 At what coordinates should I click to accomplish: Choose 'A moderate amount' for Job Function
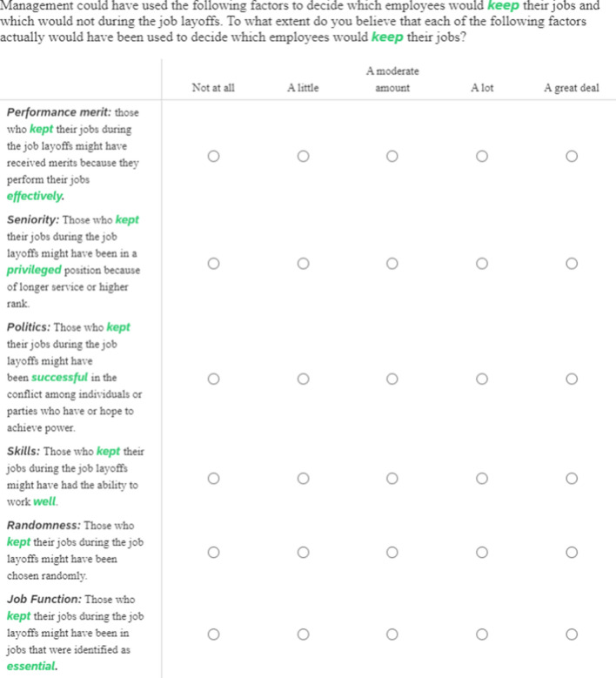(x=392, y=634)
